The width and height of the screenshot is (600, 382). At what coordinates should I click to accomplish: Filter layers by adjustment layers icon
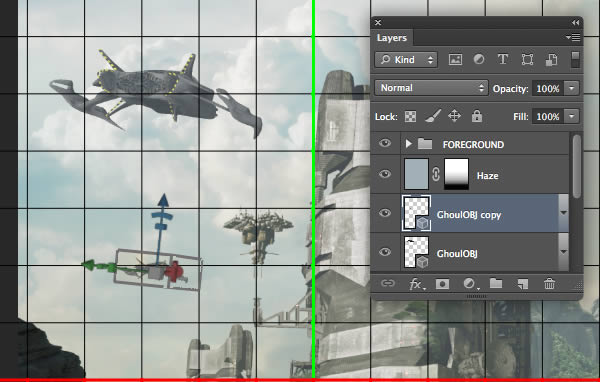tap(479, 59)
